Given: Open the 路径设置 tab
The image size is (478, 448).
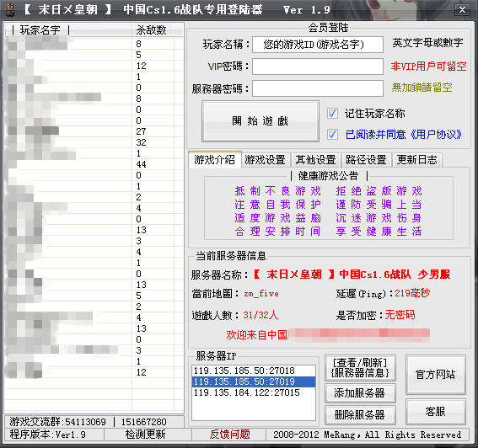Looking at the screenshot, I should (x=366, y=160).
